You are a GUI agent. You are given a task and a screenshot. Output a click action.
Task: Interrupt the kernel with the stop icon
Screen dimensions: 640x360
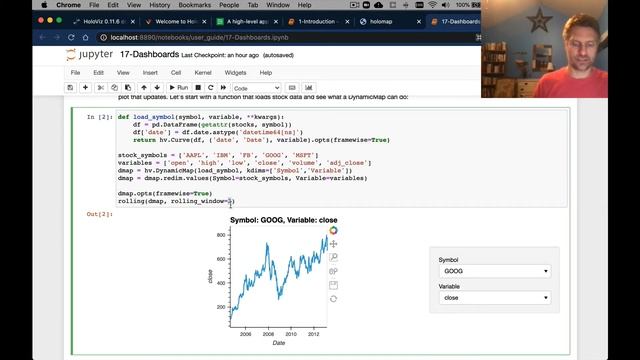click(198, 88)
